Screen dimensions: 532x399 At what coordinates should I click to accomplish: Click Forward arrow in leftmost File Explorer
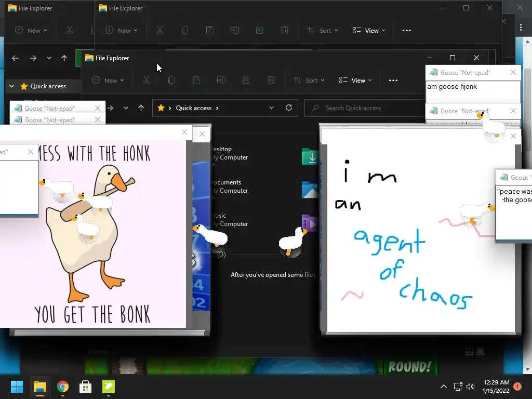pyautogui.click(x=33, y=58)
